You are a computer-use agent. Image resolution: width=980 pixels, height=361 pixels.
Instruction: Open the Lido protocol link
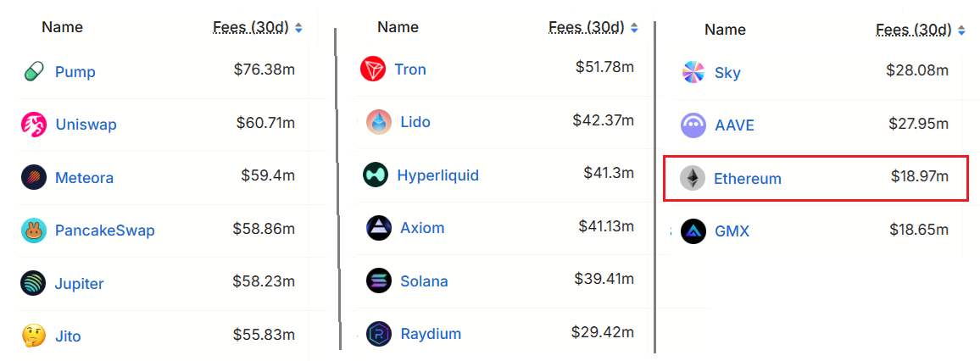pyautogui.click(x=414, y=122)
